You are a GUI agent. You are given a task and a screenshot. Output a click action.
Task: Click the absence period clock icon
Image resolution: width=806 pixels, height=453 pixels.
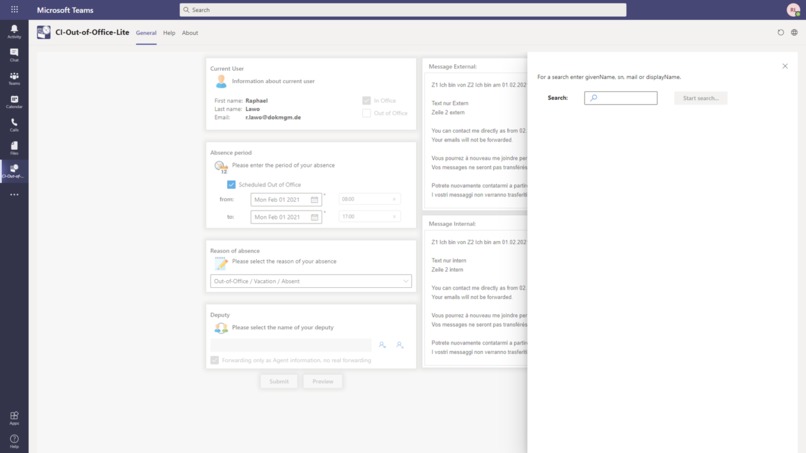(221, 167)
